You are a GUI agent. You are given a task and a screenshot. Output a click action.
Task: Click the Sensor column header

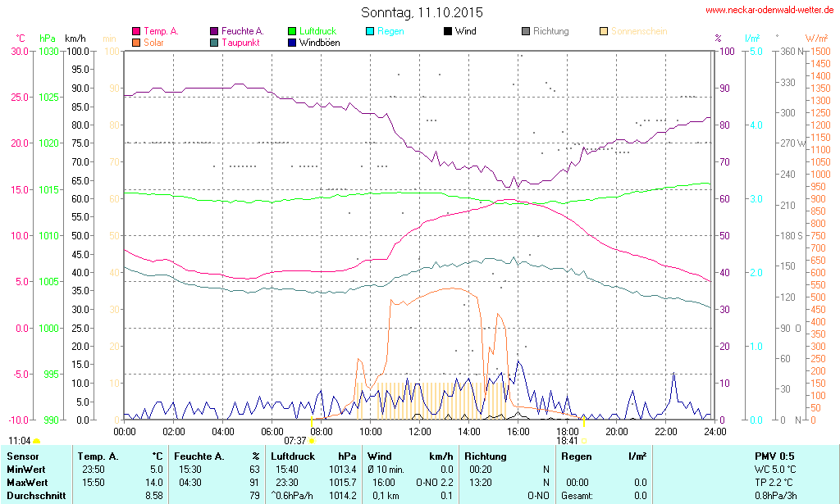coord(23,456)
